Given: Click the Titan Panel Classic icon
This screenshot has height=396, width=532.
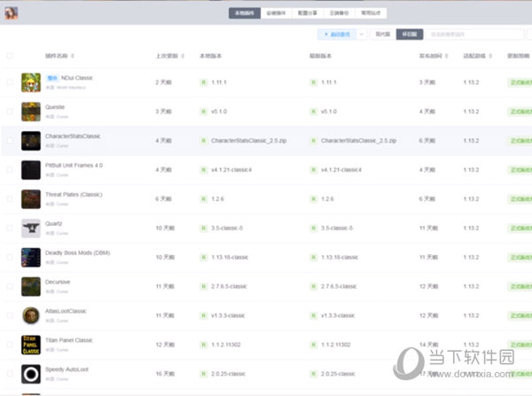Looking at the screenshot, I should 31,345.
